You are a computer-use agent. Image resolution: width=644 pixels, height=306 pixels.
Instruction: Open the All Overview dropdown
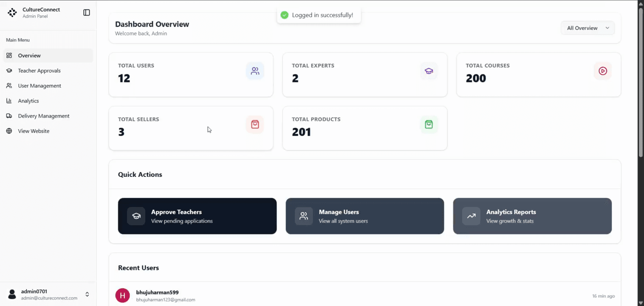click(588, 28)
